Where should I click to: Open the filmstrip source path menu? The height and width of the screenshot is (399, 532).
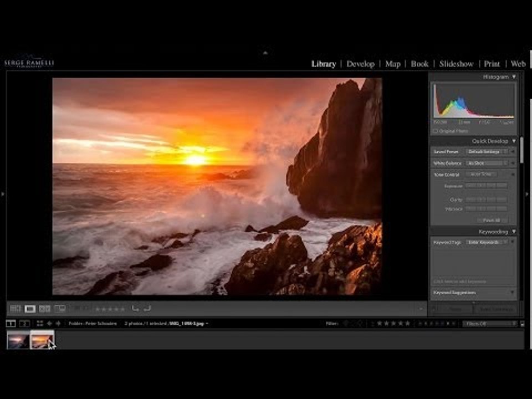pyautogui.click(x=139, y=324)
